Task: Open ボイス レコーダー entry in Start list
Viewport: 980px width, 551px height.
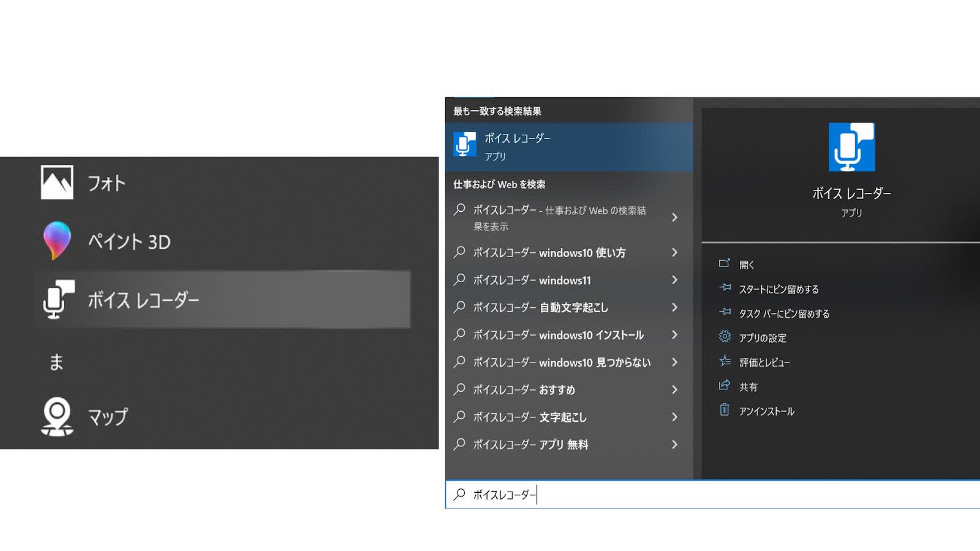Action: [x=222, y=300]
